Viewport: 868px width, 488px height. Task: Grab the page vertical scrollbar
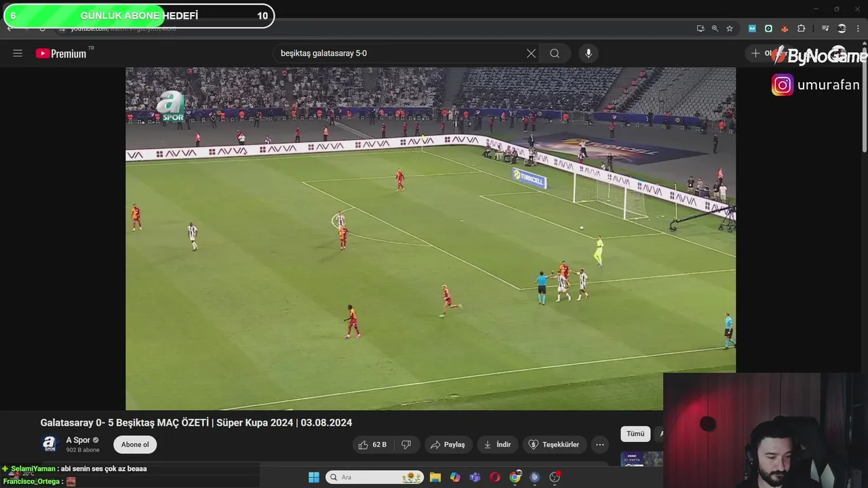click(865, 102)
